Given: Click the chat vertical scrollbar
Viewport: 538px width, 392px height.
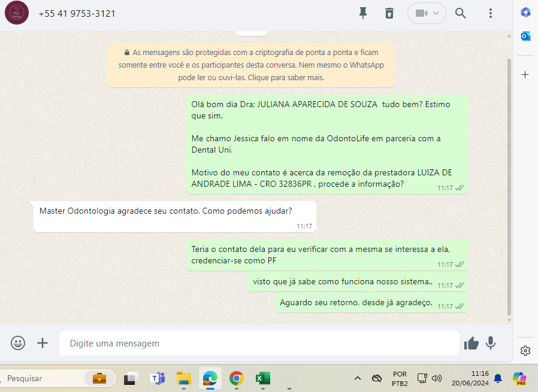Looking at the screenshot, I should pos(509,187).
